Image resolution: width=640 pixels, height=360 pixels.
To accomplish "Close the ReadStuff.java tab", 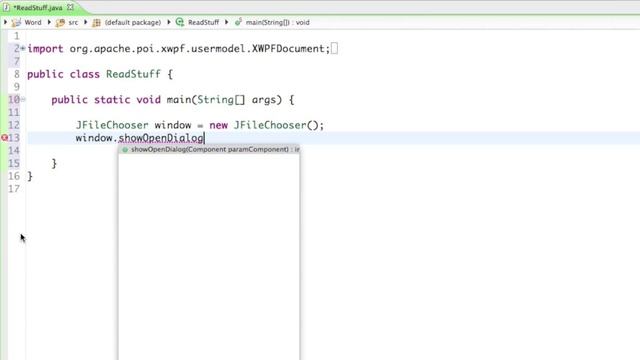I will [70, 7].
